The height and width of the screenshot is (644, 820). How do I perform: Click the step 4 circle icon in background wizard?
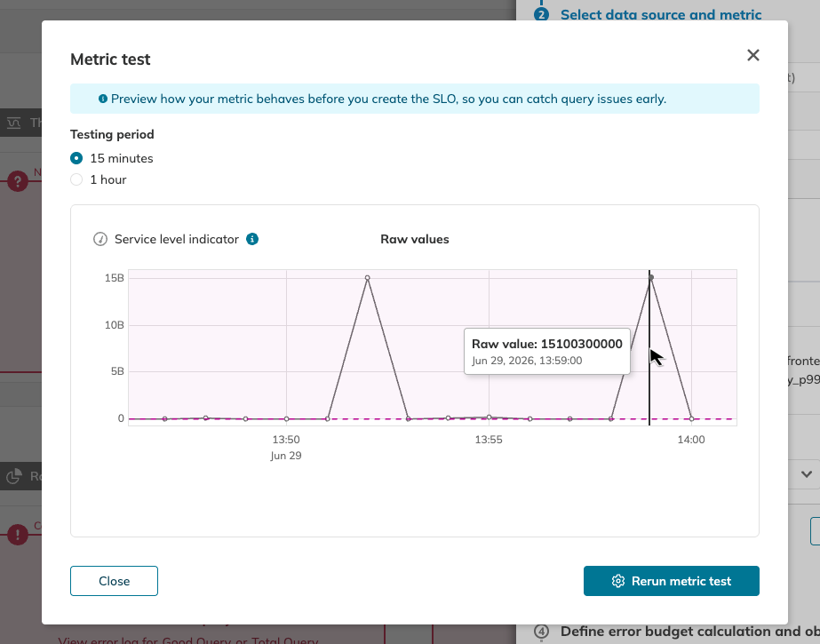pyautogui.click(x=541, y=632)
